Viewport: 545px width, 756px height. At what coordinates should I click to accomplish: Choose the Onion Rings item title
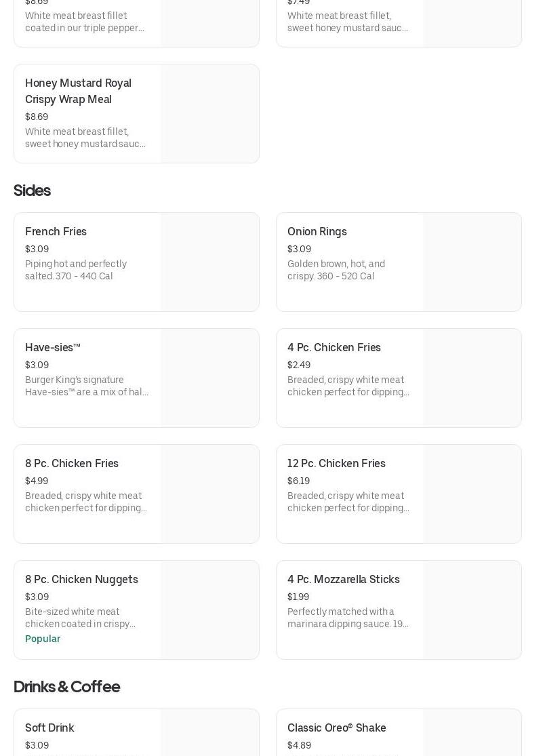[317, 232]
